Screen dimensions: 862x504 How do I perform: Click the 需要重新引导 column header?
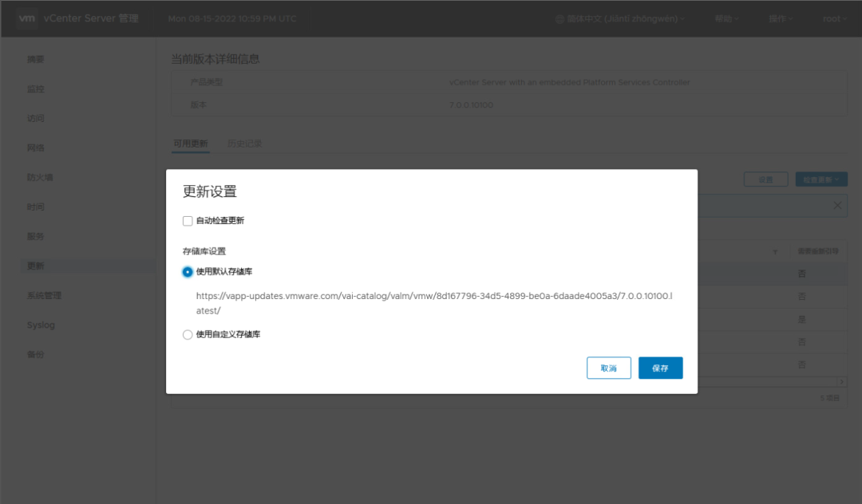(x=818, y=251)
